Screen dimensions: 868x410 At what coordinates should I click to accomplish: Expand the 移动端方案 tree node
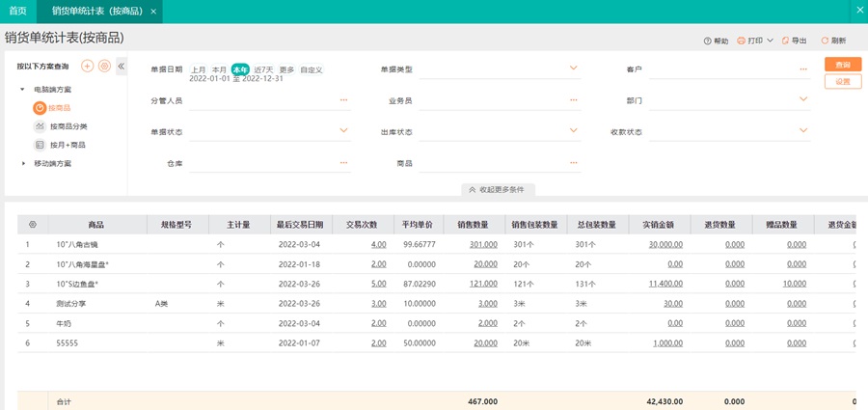coord(23,163)
